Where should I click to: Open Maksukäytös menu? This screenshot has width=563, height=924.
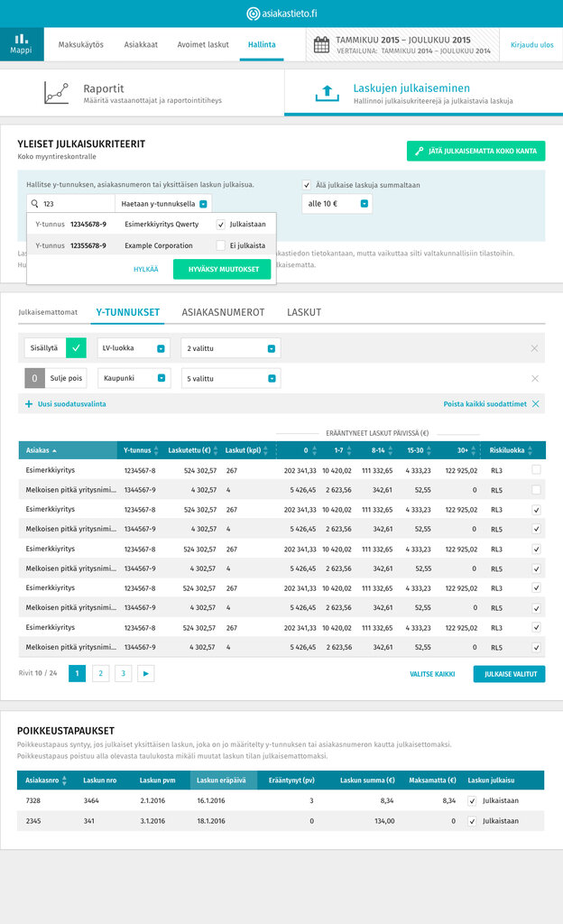pos(80,45)
